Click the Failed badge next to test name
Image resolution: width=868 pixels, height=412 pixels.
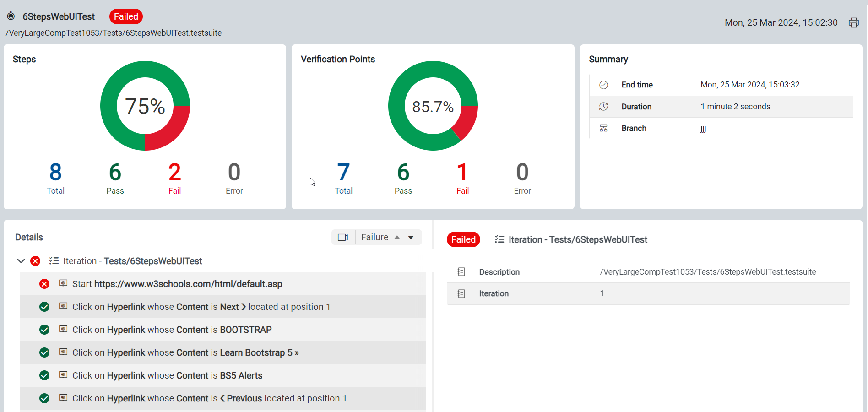click(x=126, y=16)
